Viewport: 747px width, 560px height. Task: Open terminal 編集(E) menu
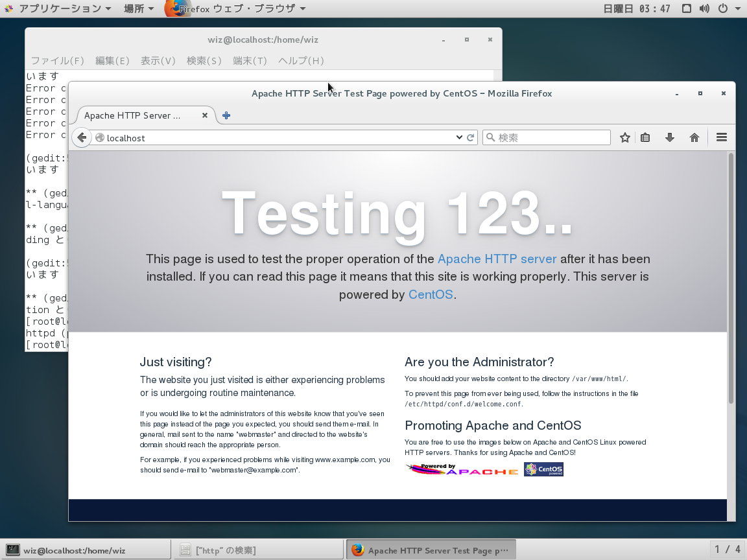click(x=112, y=60)
